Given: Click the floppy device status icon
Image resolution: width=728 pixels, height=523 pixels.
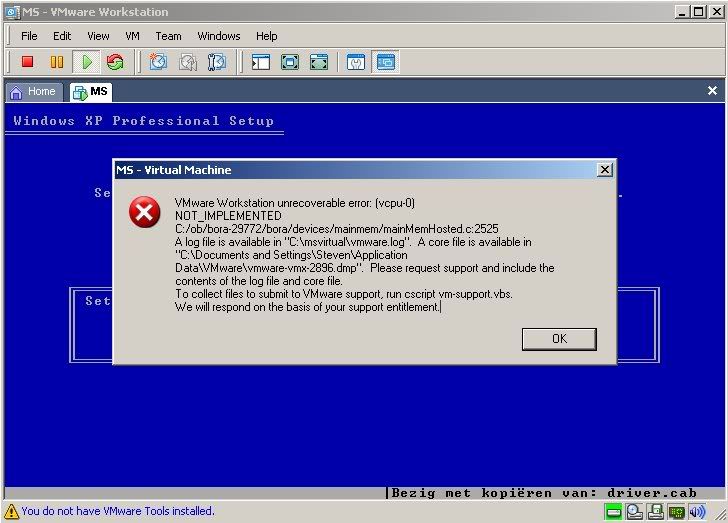Looking at the screenshot, I should click(656, 512).
